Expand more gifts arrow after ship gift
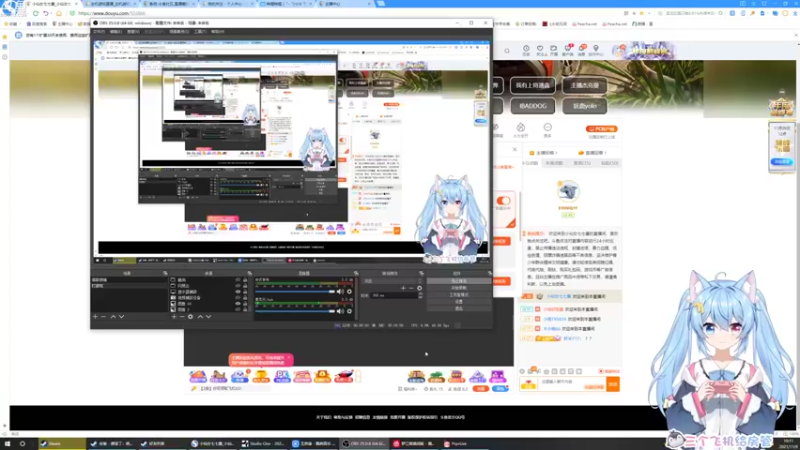800x450 pixels. coord(358,377)
